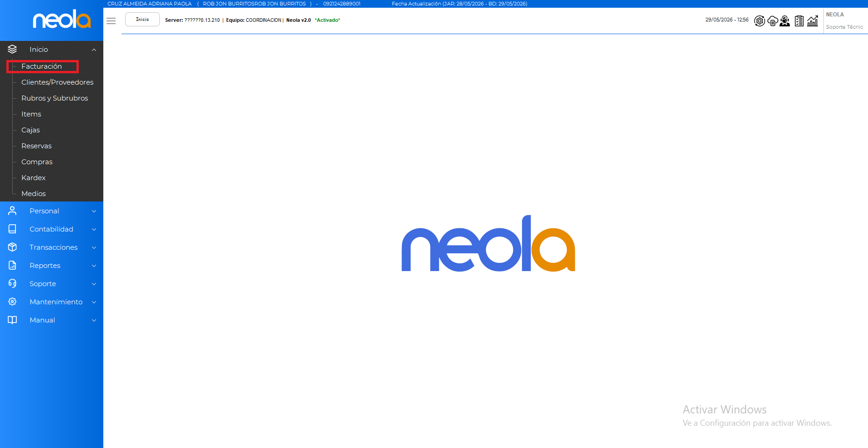Expand the Contabilidad menu chevron
The width and height of the screenshot is (868, 448).
coord(94,229)
